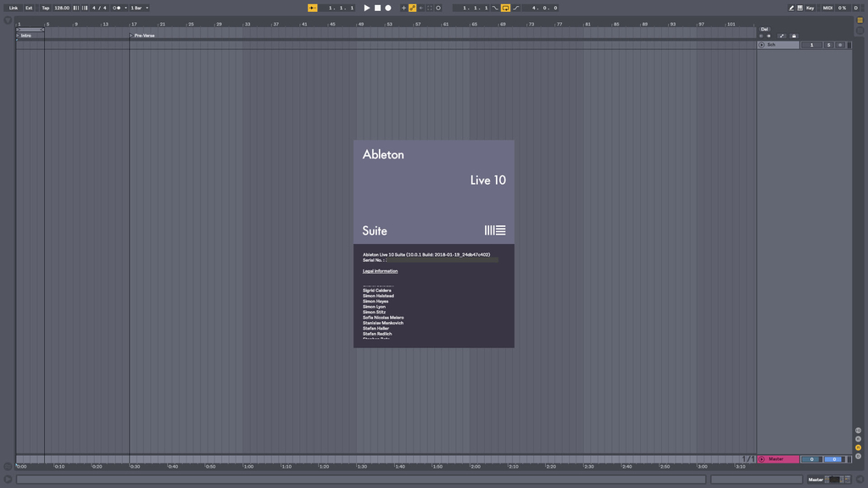Expand the Master track header
The width and height of the screenshot is (868, 488).
point(761,458)
